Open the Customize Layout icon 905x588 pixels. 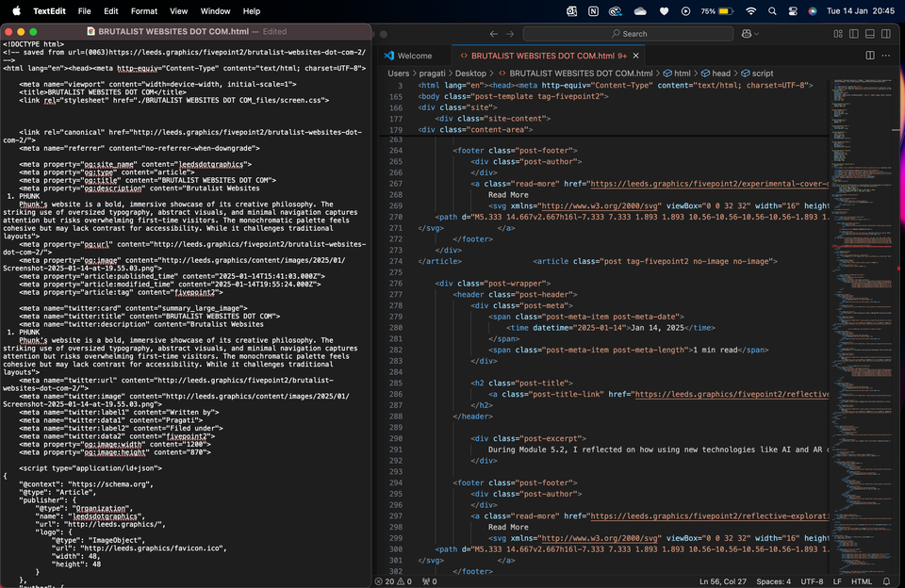839,34
